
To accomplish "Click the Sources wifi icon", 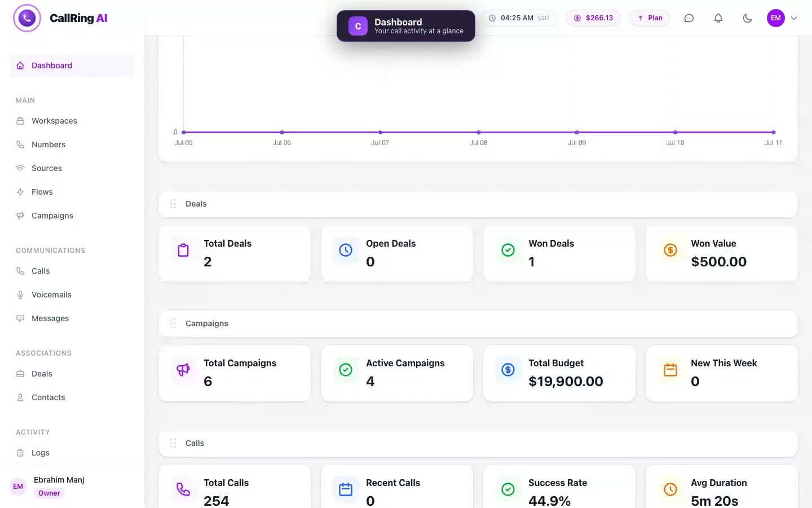I will pos(20,168).
